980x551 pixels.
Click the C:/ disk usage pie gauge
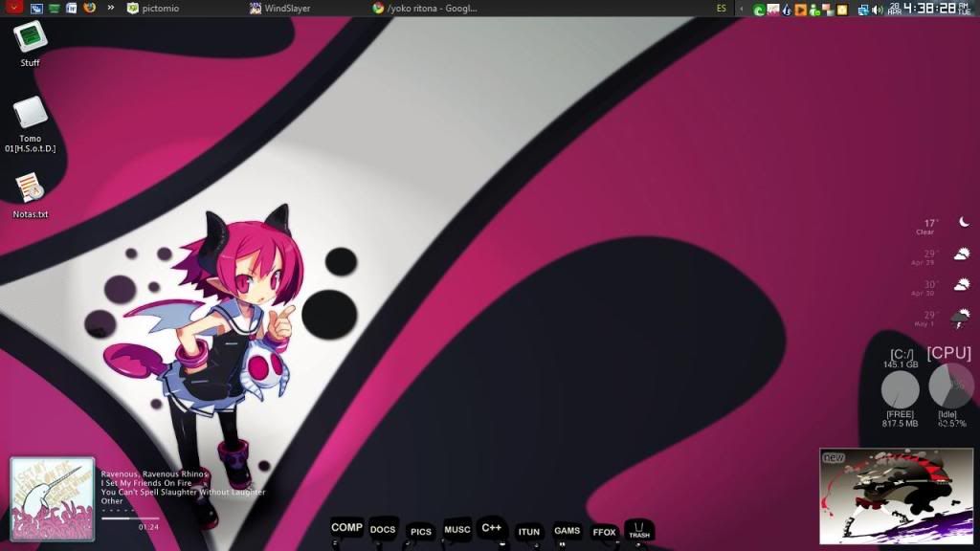coord(900,389)
